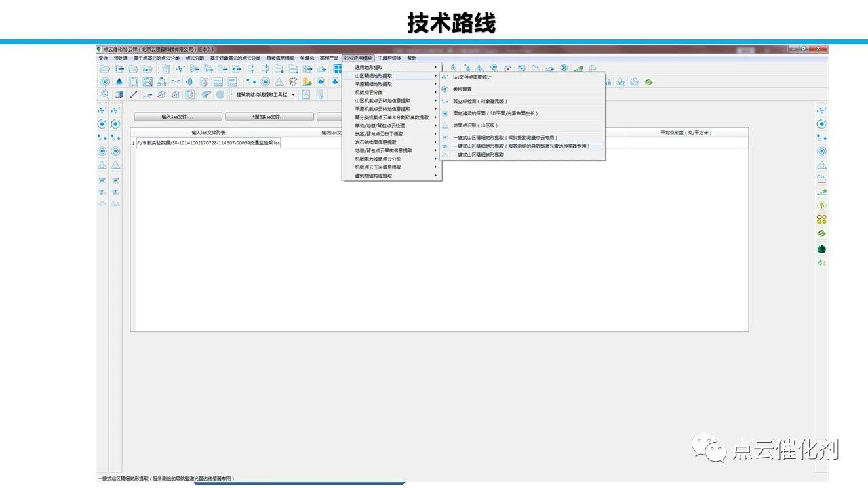Click the yellow-green bar chart toolbar icon
Image resolution: width=868 pixels, height=488 pixels.
coord(307,81)
